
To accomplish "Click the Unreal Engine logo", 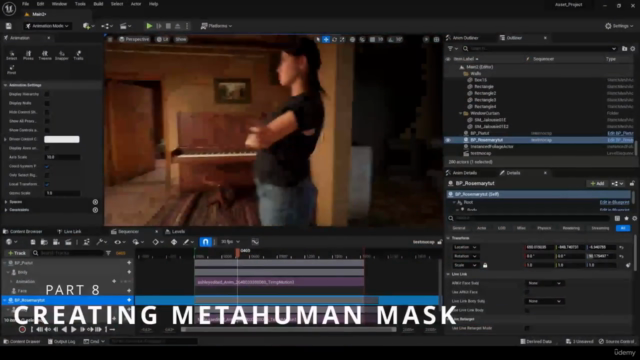I will click(9, 8).
